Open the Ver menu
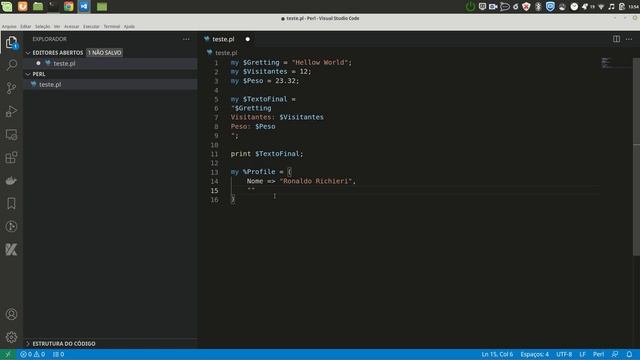This screenshot has width=640, height=360. point(57,27)
